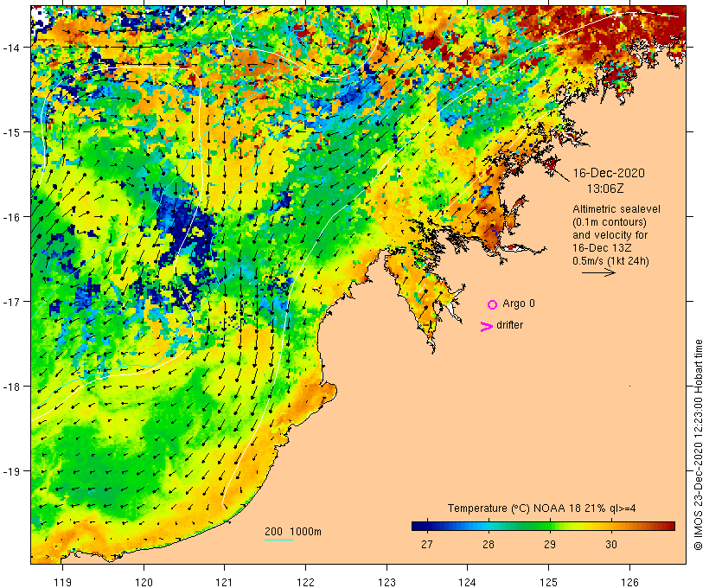Viewport: 709px width, 588px height.
Task: Click the color bar tick label 29
Action: coord(550,544)
